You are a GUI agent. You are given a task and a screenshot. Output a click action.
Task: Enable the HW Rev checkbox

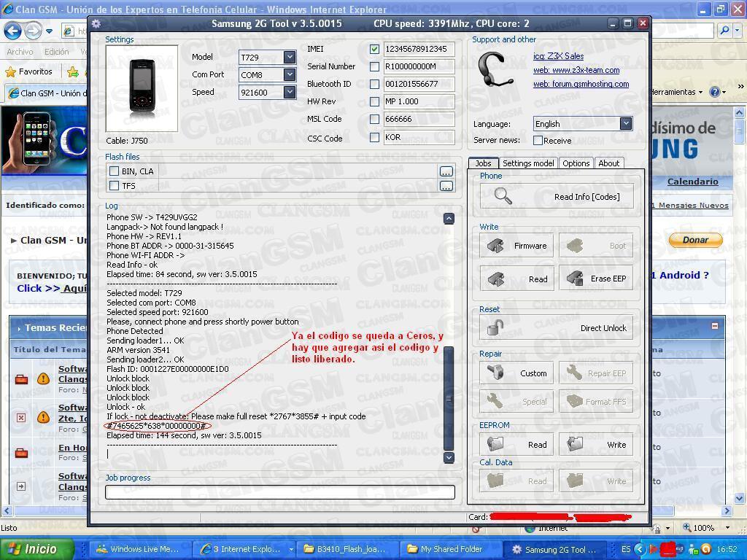tap(374, 101)
